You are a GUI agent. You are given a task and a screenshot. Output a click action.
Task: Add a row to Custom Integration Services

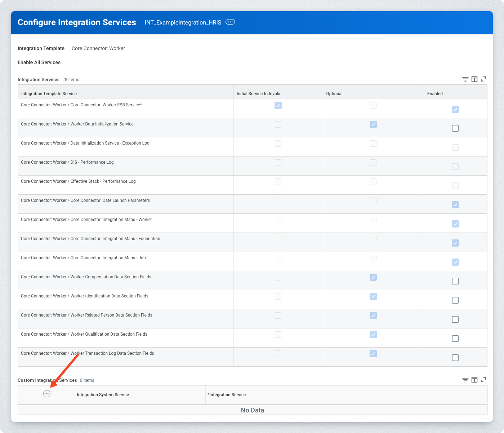pos(47,394)
